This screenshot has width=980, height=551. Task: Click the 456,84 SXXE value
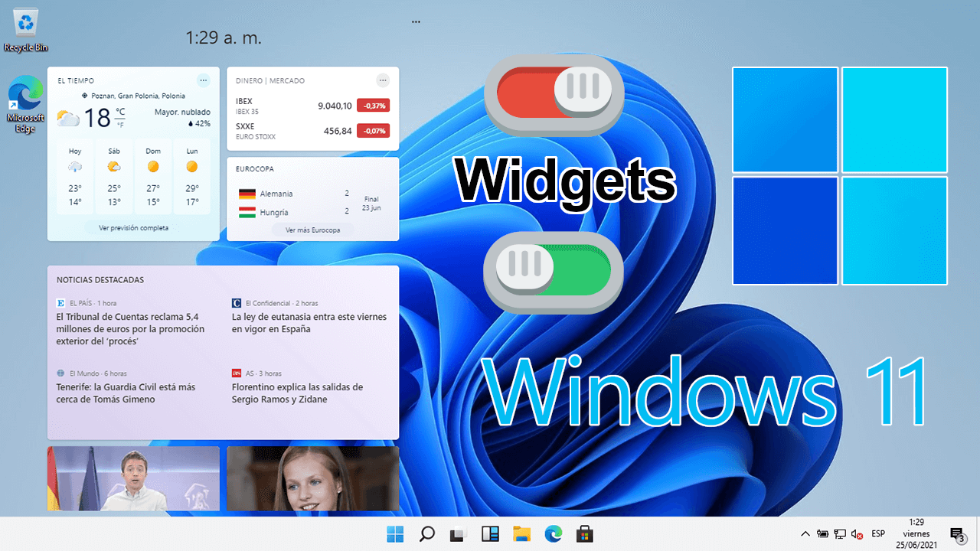pos(338,131)
